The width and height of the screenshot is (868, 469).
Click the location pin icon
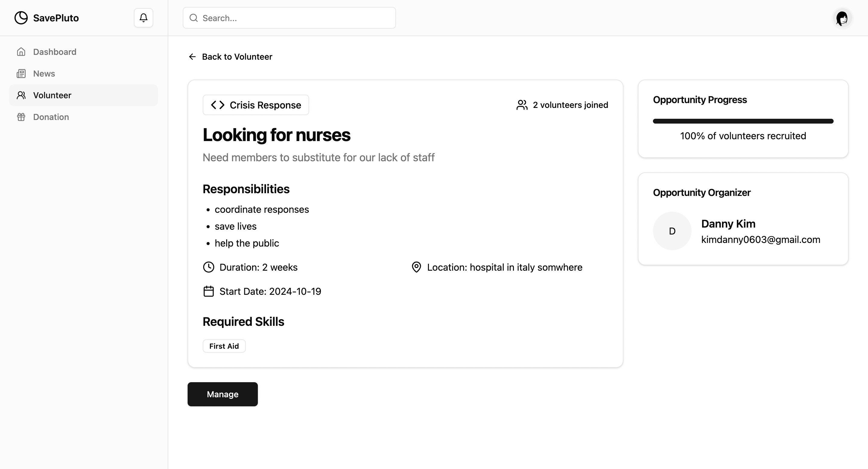[417, 267]
